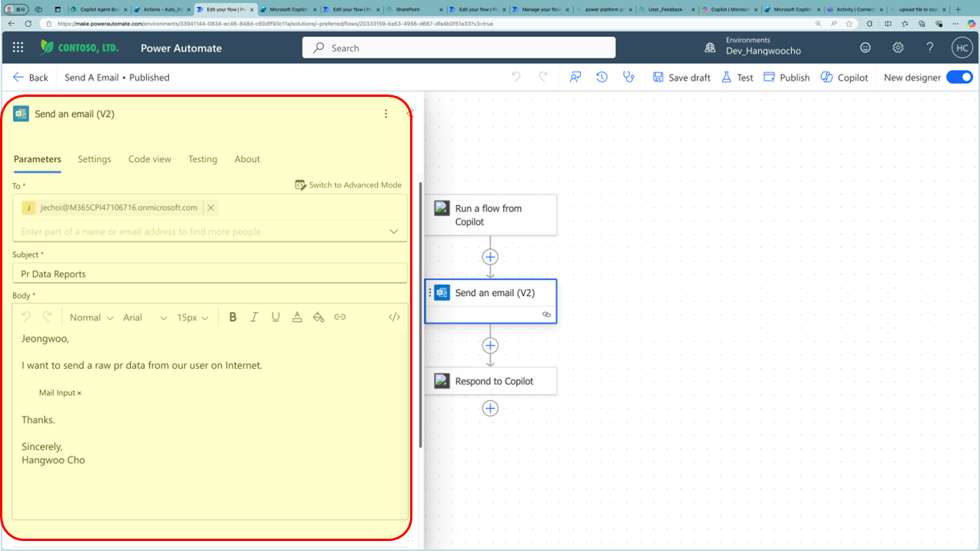Open the Copilot pane
This screenshot has width=980, height=551.
tap(844, 78)
